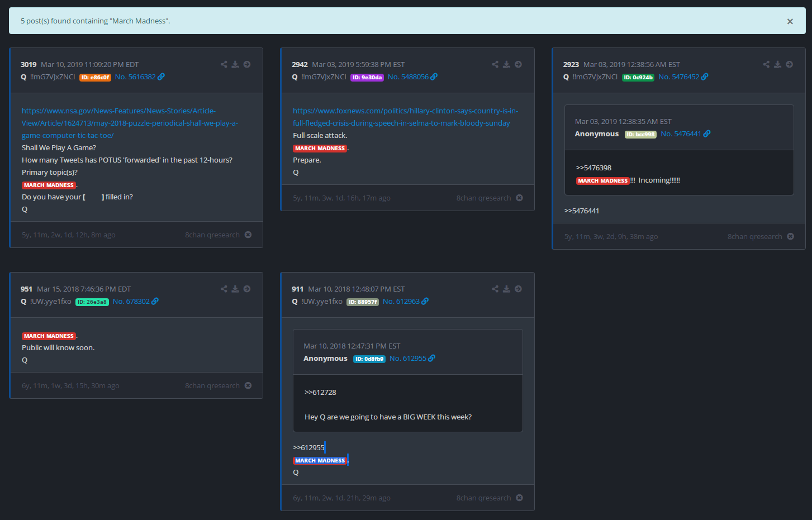
Task: Click circled-x icon in post 2942 footer
Action: (519, 198)
